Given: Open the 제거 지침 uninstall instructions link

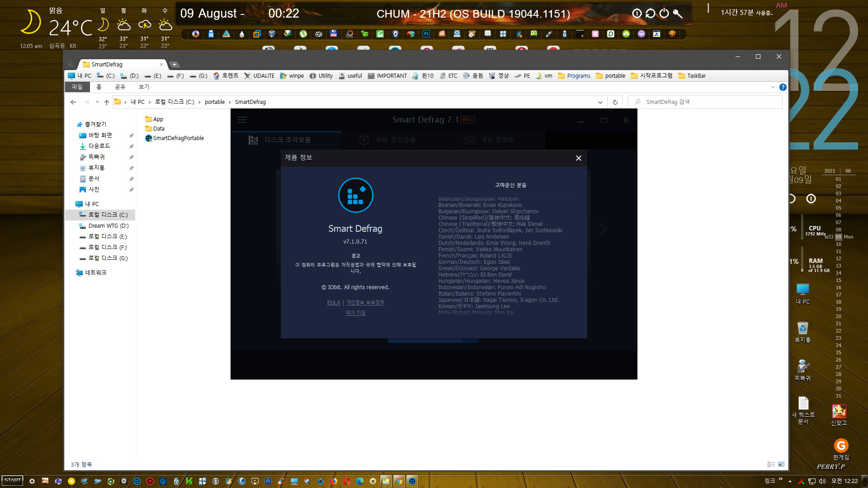Looking at the screenshot, I should pos(355,313).
